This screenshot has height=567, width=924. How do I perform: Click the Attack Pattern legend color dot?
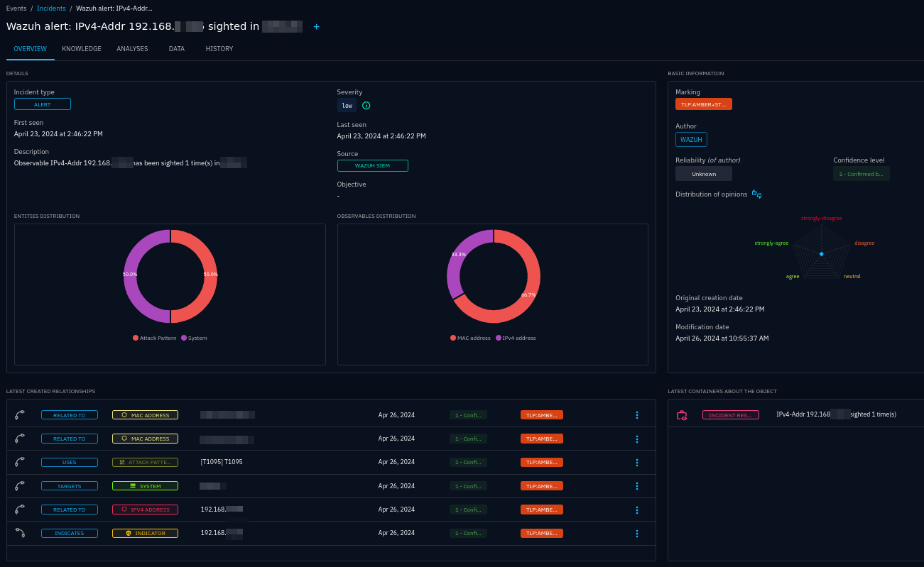(136, 338)
